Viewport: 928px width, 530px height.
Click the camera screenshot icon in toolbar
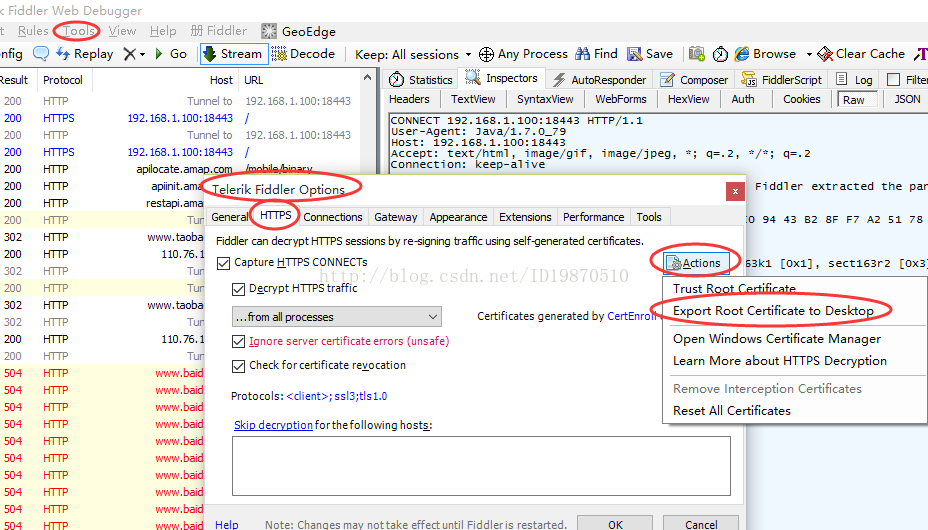click(697, 54)
